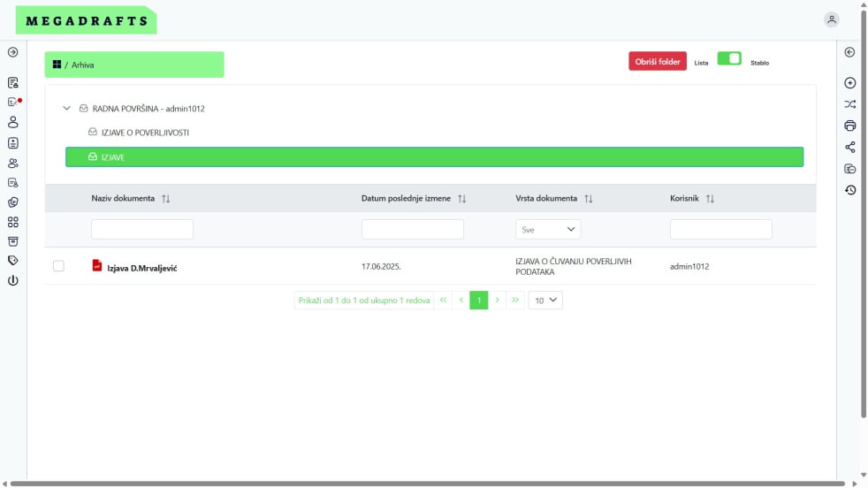Sort by Naziv dokumenta column arrows
Image resolution: width=868 pixels, height=488 pixels.
pyautogui.click(x=165, y=199)
